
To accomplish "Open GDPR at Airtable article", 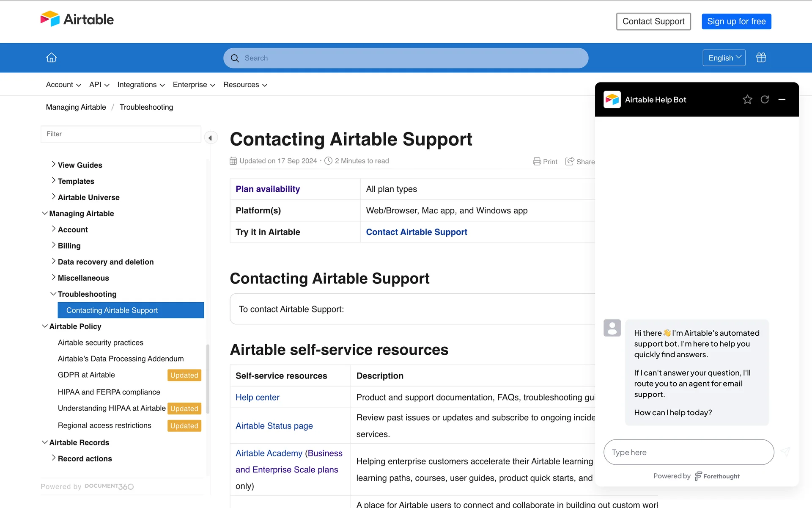I will pyautogui.click(x=86, y=375).
